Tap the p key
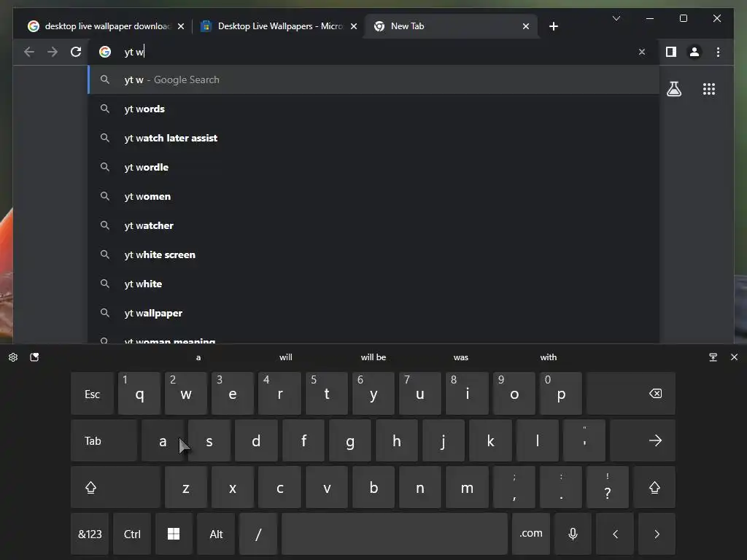 (561, 394)
